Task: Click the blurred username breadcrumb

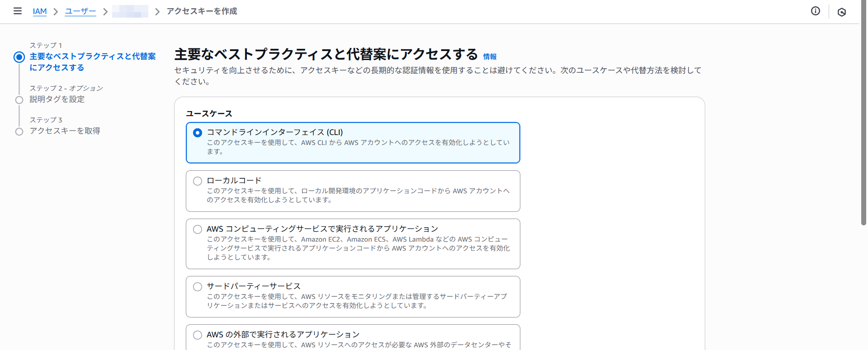Action: (x=130, y=11)
